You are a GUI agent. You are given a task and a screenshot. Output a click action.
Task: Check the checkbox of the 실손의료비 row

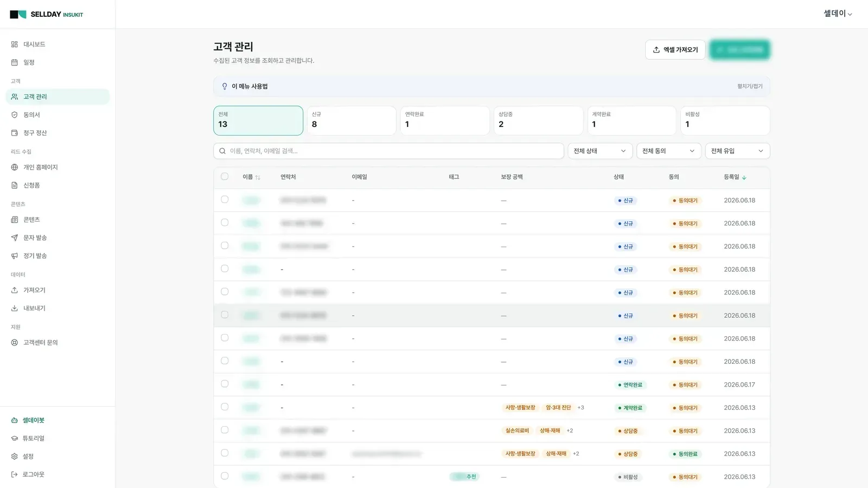225,430
